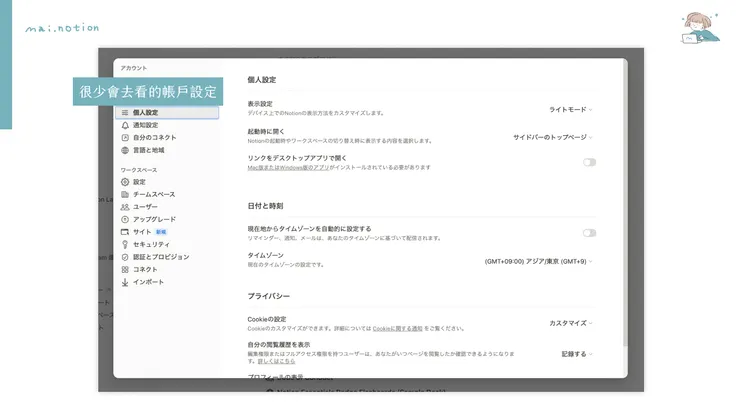Click the Mac版またはWindows版のアプリ link
This screenshot has width=740, height=416.
point(288,167)
